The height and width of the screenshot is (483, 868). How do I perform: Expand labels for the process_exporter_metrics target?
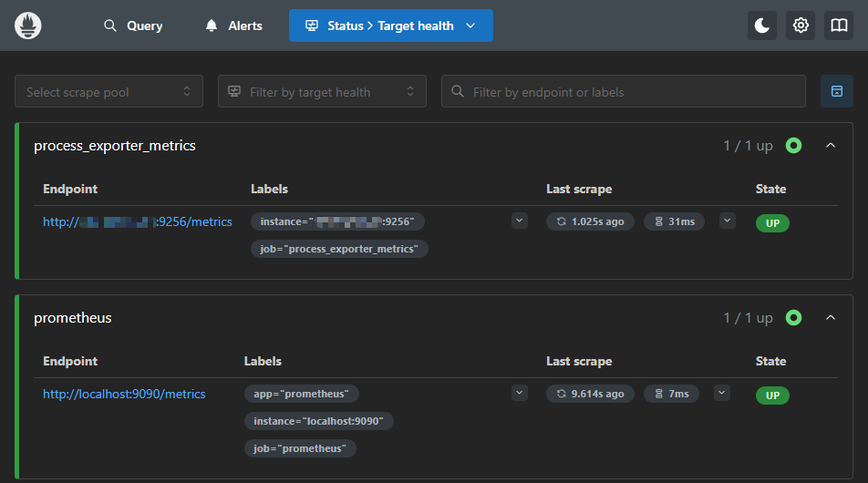(x=520, y=221)
